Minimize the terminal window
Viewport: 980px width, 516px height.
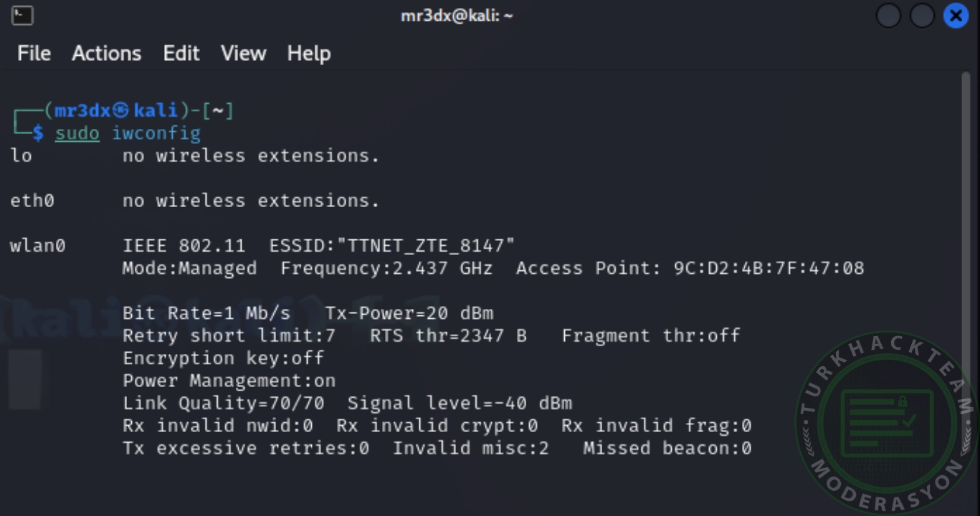[x=888, y=16]
